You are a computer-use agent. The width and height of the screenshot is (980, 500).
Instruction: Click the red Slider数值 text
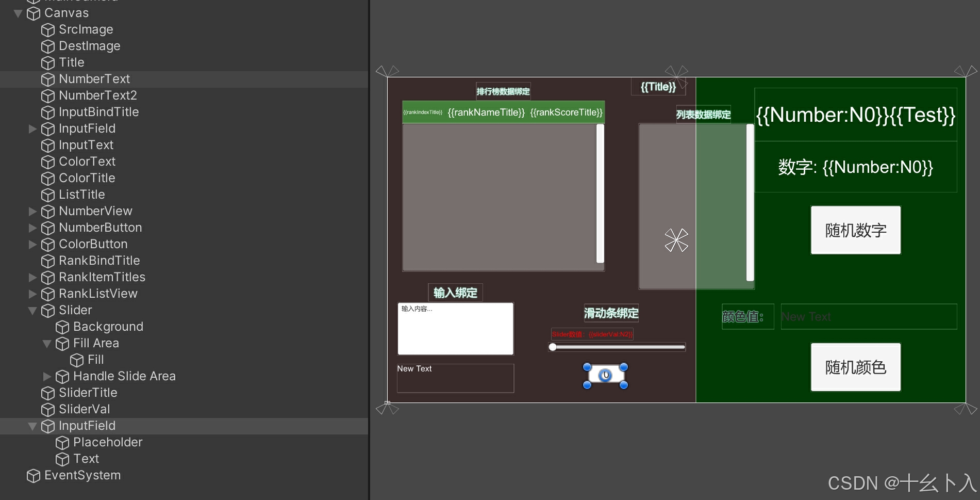coord(592,334)
